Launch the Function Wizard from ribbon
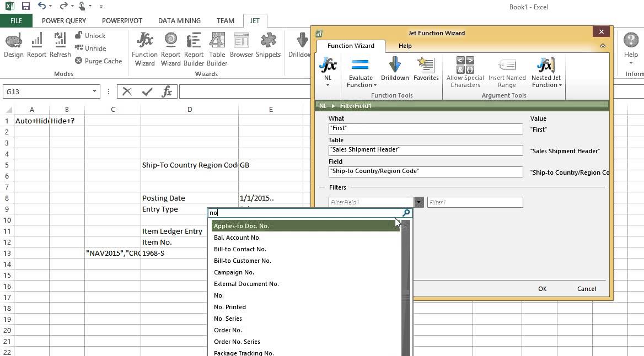Viewport: 644px width, 356px height. coord(144,50)
